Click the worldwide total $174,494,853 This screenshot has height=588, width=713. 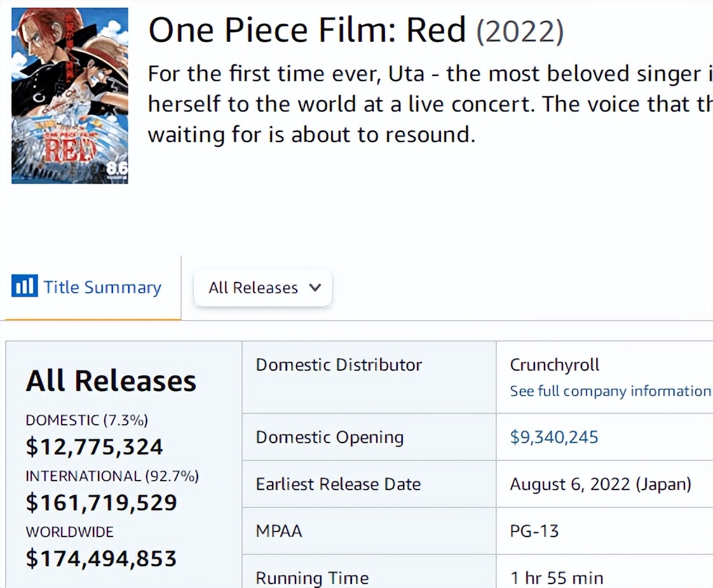click(102, 559)
